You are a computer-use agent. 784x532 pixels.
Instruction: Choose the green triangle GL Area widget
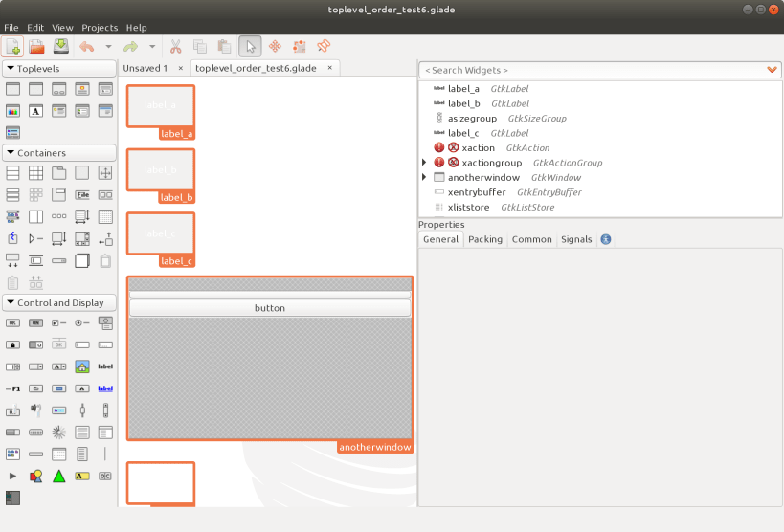[59, 476]
